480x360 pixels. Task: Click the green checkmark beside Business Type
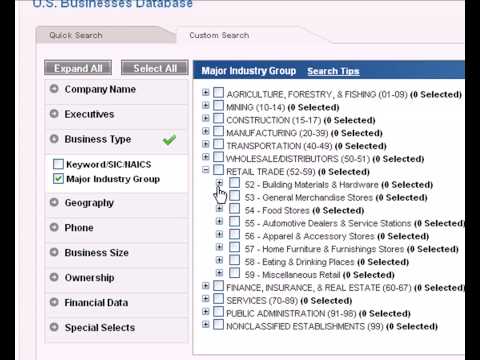(169, 140)
